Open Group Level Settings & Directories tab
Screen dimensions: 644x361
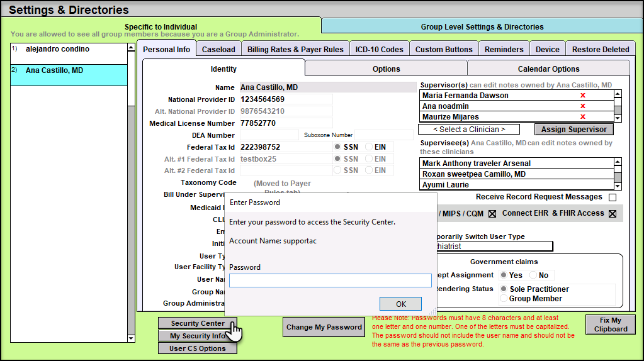coord(482,27)
